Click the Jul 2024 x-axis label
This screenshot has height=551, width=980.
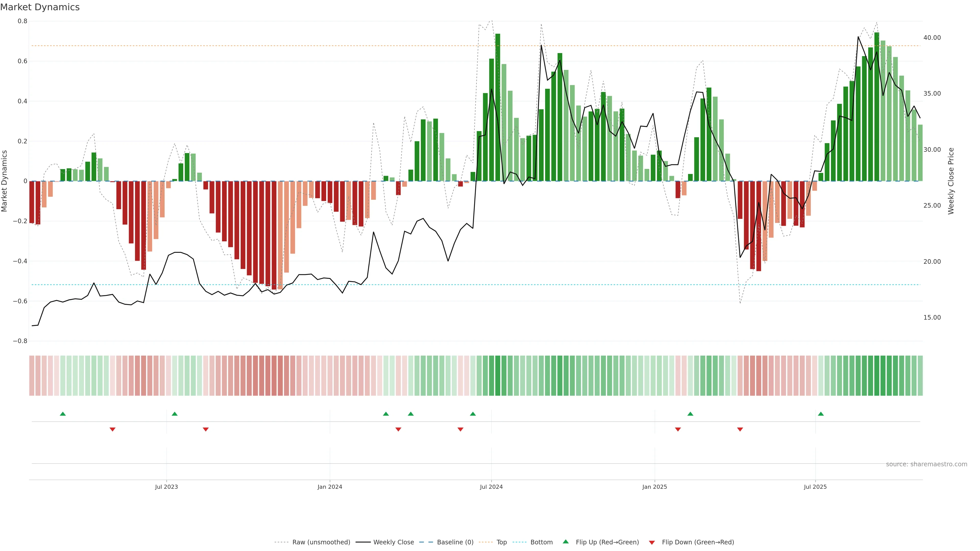point(491,487)
